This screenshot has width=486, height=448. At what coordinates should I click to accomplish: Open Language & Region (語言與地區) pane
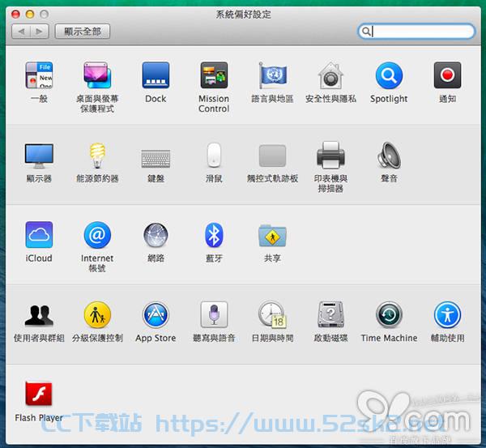272,75
